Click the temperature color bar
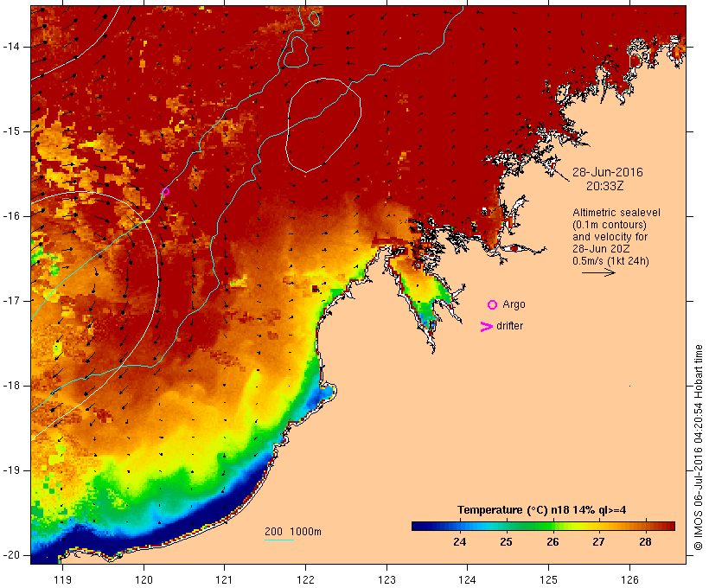Viewport: 709px width, 588px height. [543, 526]
